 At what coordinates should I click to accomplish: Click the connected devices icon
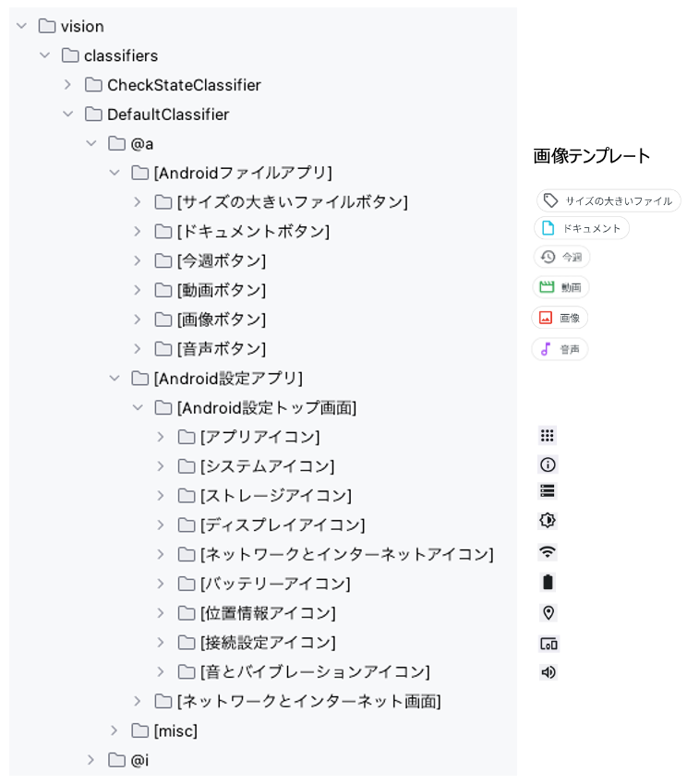[548, 644]
